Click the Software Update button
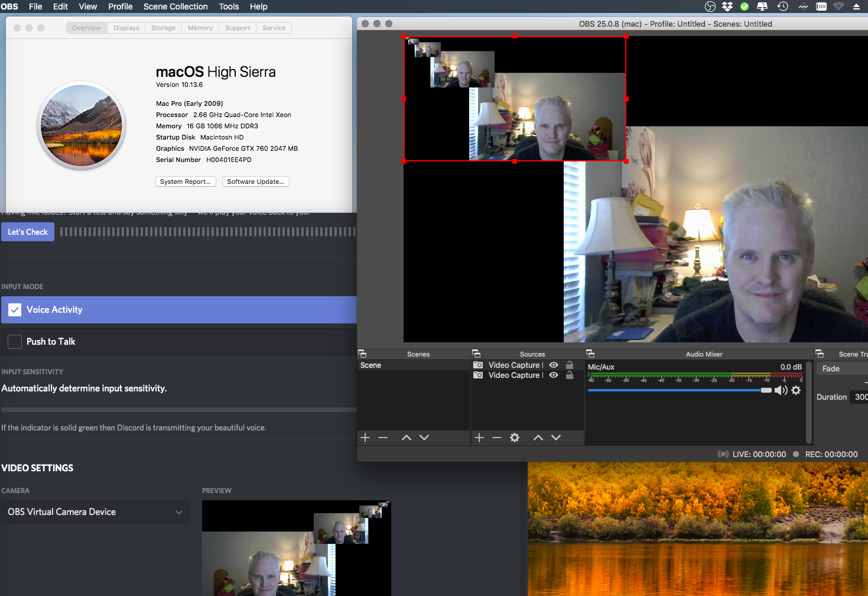Viewport: 868px width, 596px height. coord(256,182)
